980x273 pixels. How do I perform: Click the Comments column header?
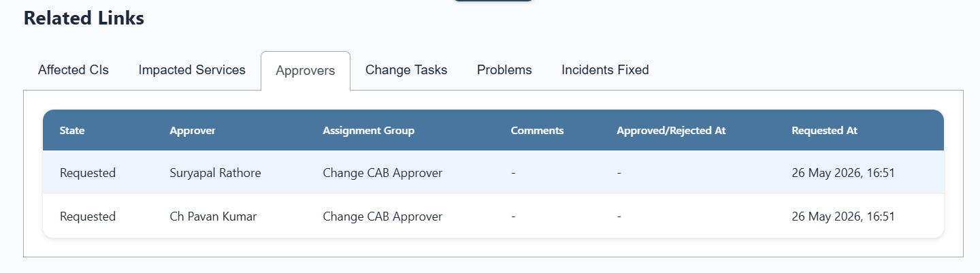pyautogui.click(x=537, y=131)
